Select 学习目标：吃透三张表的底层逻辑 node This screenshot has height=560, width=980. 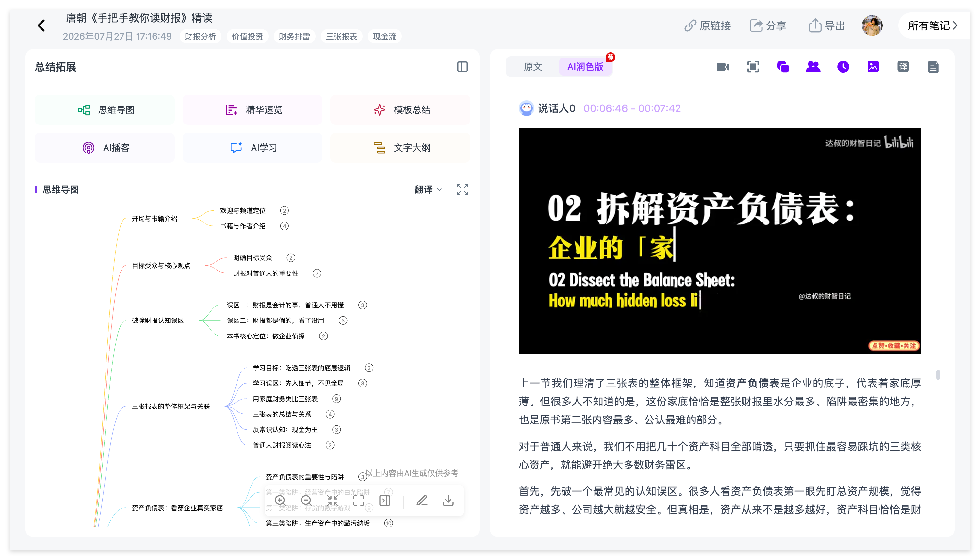(301, 368)
